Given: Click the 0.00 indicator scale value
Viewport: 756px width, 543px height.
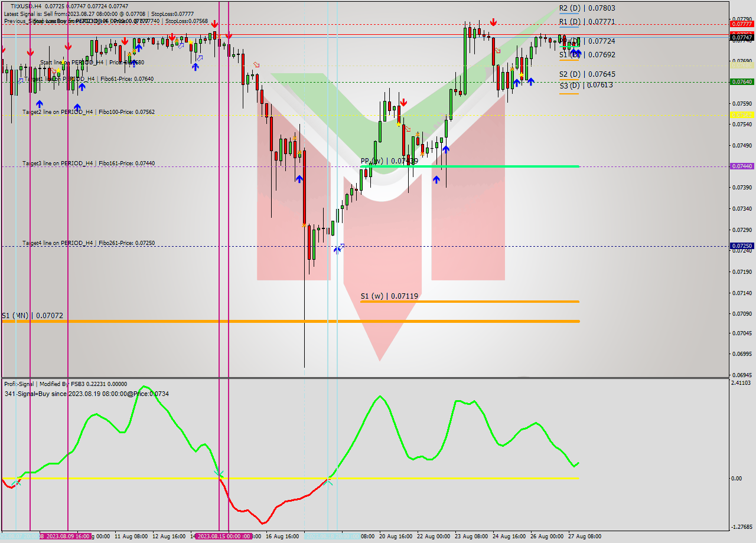Looking at the screenshot, I should coord(738,478).
